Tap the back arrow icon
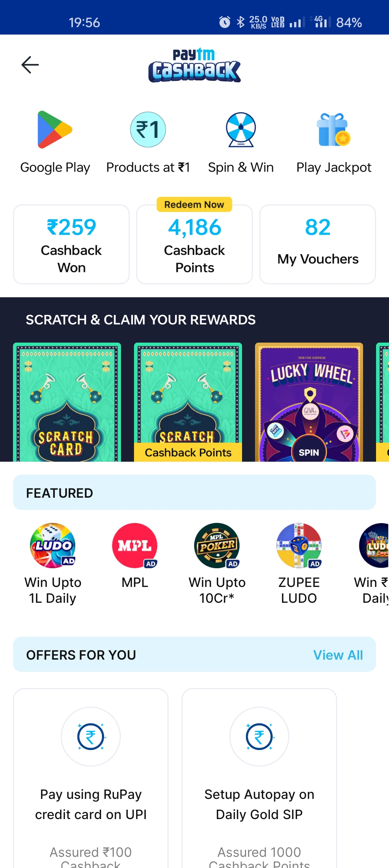This screenshot has width=389, height=868. coord(30,65)
